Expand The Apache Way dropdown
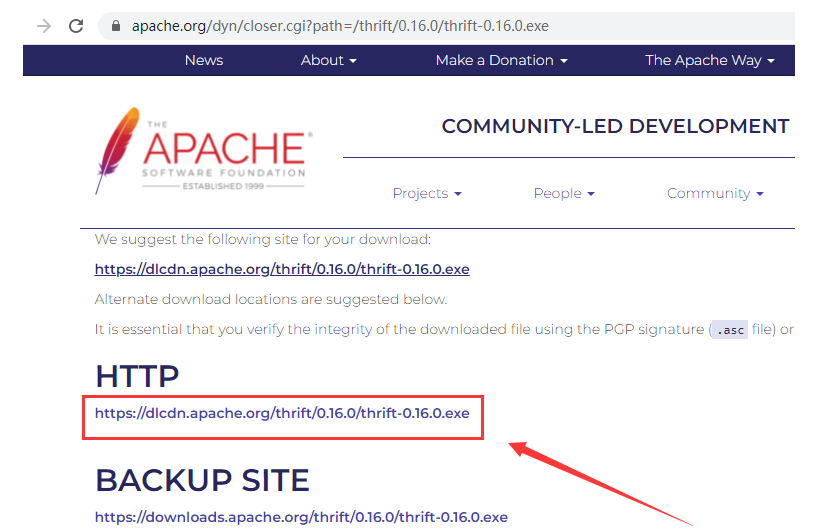Viewport: 814px width, 531px height. 710,60
